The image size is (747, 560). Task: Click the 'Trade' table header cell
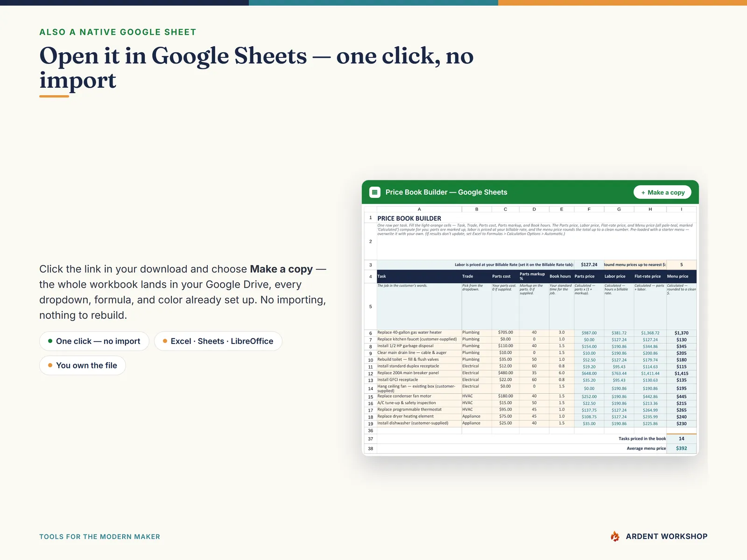point(477,276)
